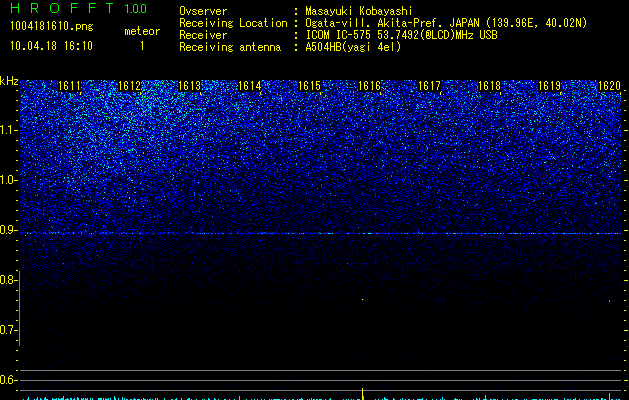629x400 pixels.
Task: Click the 1614 time axis label
Action: point(250,86)
